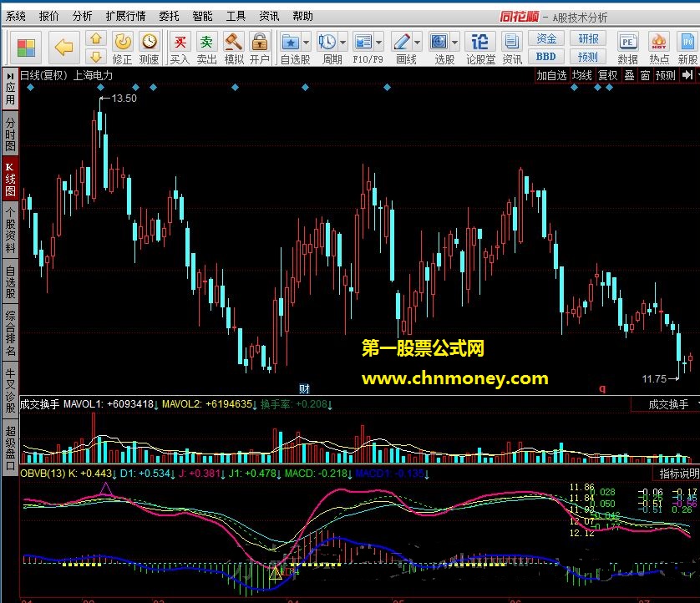
Task: Click the 13.50 high price label
Action: tap(124, 99)
